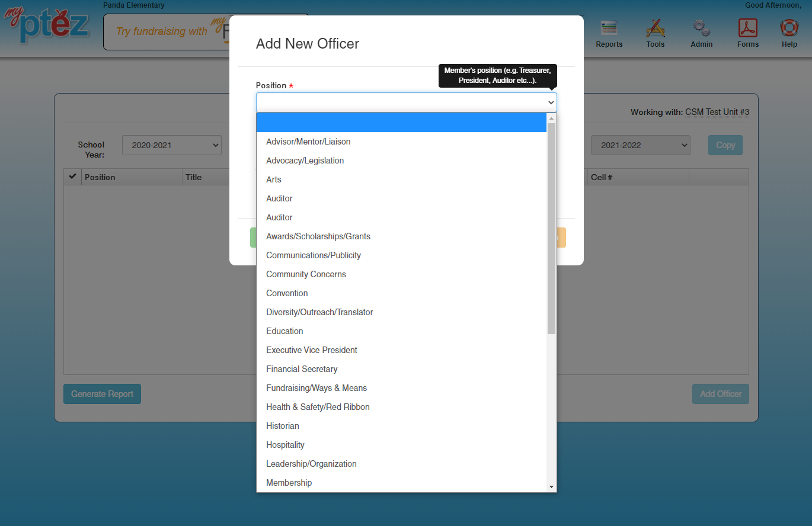This screenshot has width=812, height=526.
Task: Open the 2020-2021 School Year dropdown
Action: click(x=171, y=145)
